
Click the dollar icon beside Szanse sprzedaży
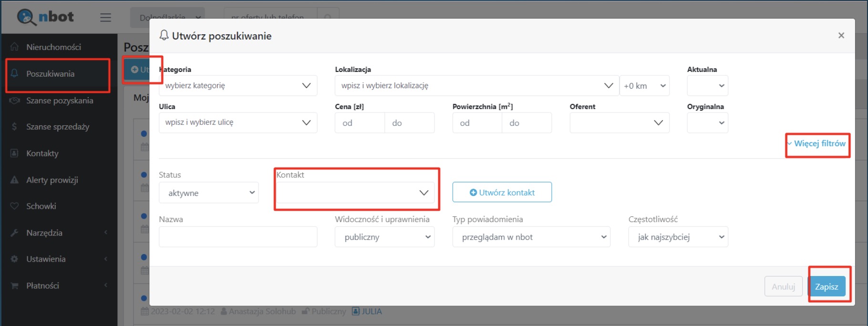coord(14,127)
